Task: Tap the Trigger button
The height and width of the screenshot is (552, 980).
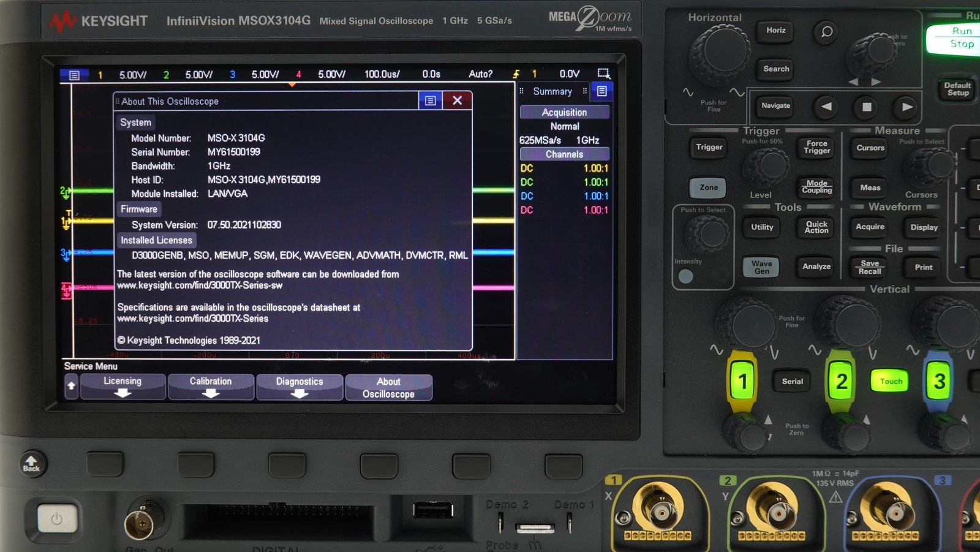Action: point(709,147)
